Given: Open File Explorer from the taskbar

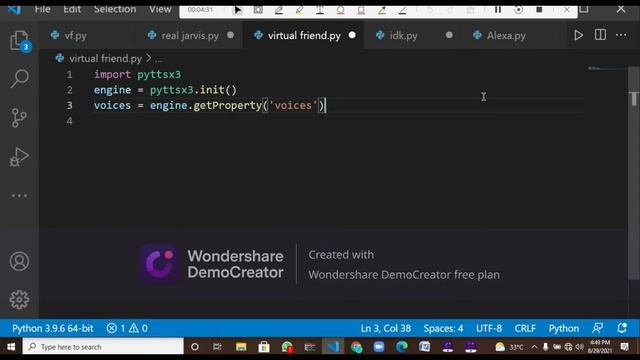Looking at the screenshot, I should [x=241, y=347].
